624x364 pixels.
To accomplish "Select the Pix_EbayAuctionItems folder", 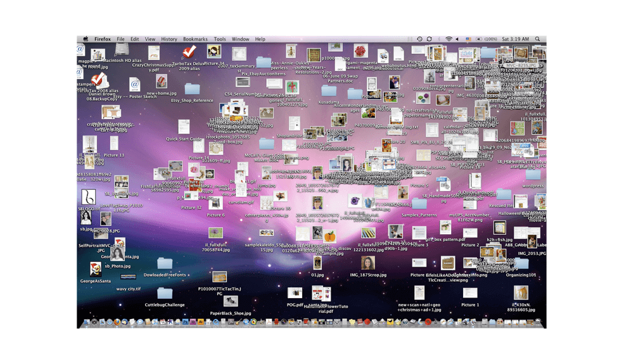I will pyautogui.click(x=264, y=62).
